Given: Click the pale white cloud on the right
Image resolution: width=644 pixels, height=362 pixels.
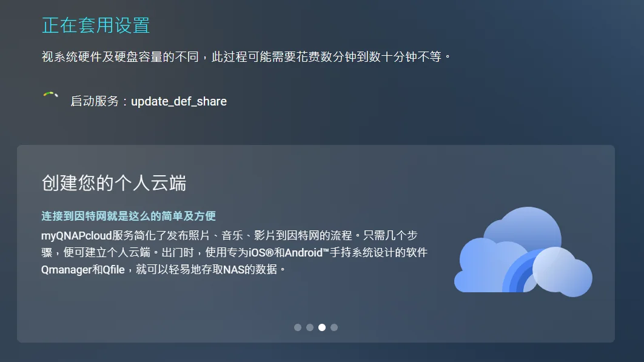Looking at the screenshot, I should coord(563,272).
